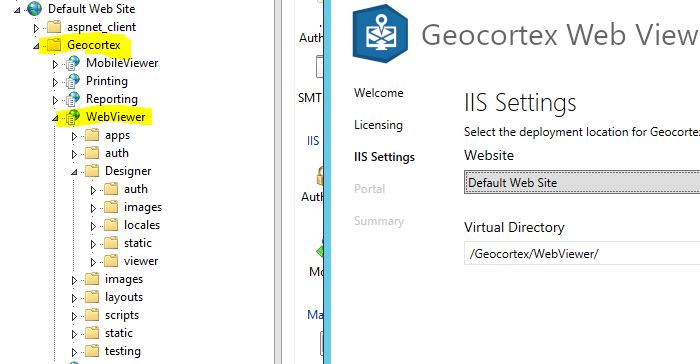Select the static folder under WebViewer

pyautogui.click(x=119, y=333)
